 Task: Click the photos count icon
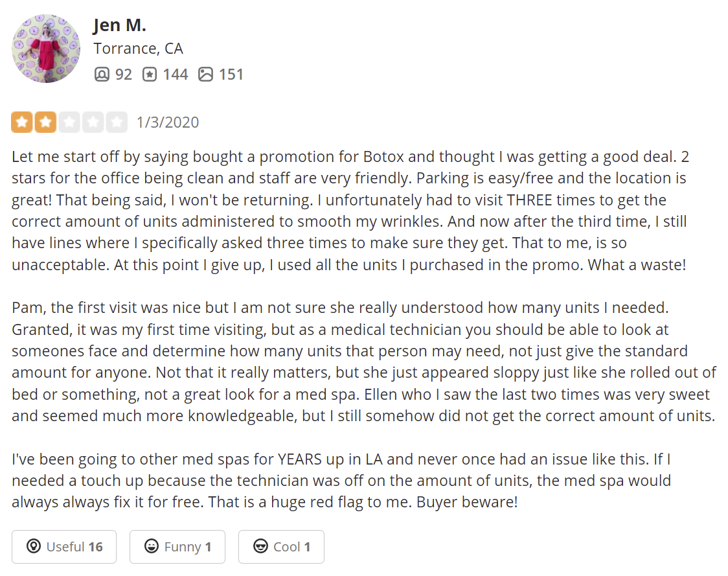coord(206,75)
